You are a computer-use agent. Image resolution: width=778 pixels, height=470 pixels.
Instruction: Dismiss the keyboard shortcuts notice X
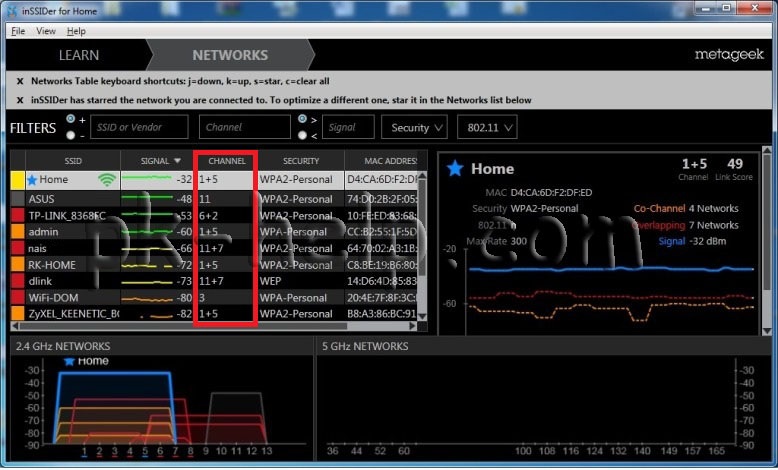point(20,81)
